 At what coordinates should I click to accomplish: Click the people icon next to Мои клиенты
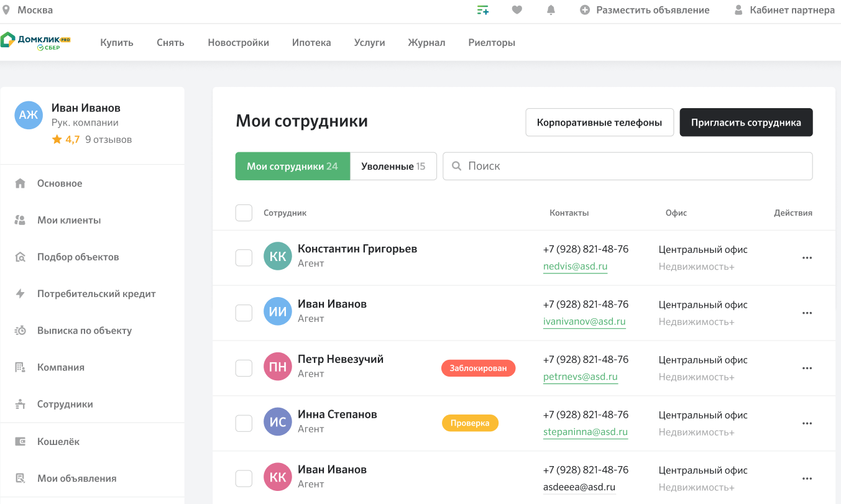pyautogui.click(x=20, y=220)
